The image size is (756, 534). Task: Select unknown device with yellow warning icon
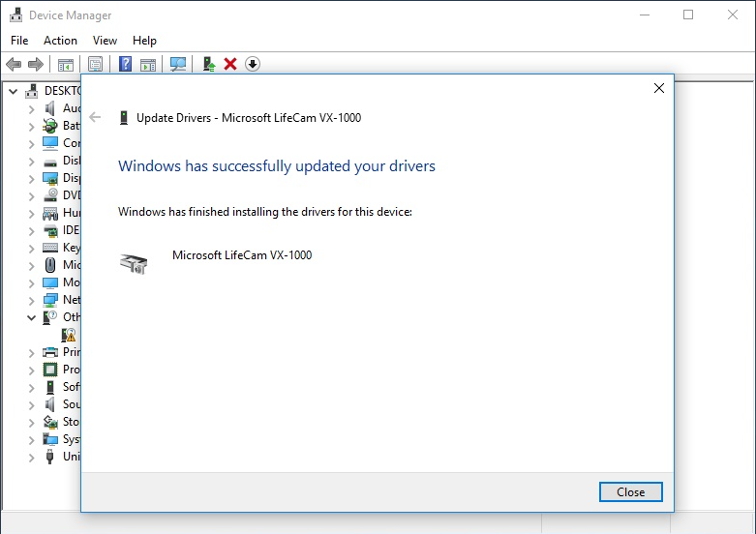click(x=69, y=335)
